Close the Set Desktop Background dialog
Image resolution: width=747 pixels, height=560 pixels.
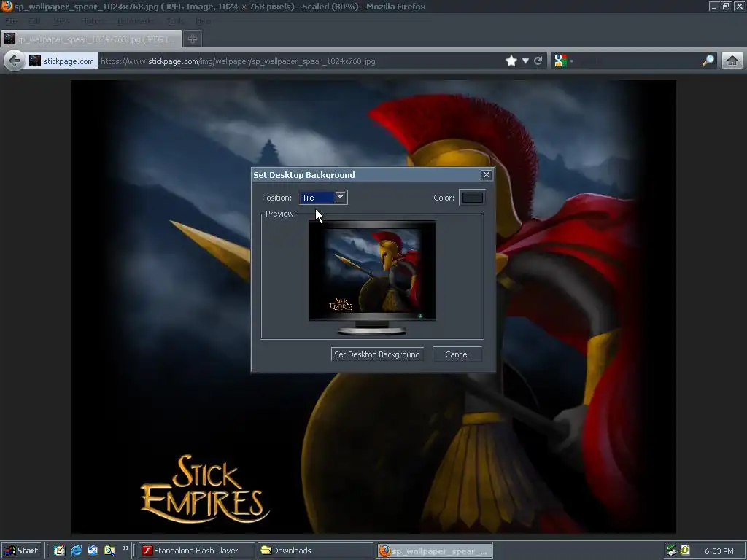486,175
